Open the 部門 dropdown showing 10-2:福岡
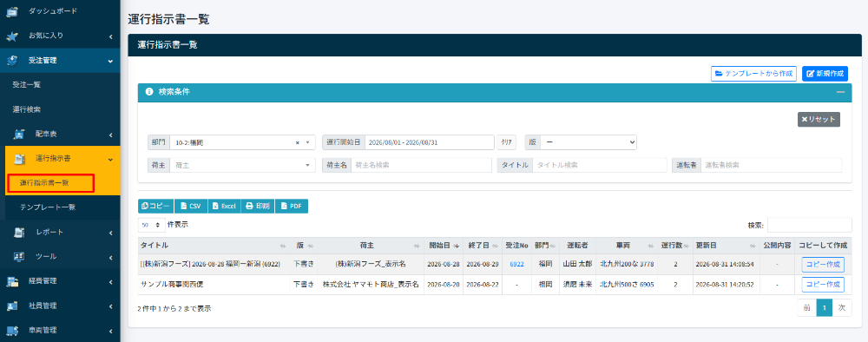 pyautogui.click(x=242, y=142)
